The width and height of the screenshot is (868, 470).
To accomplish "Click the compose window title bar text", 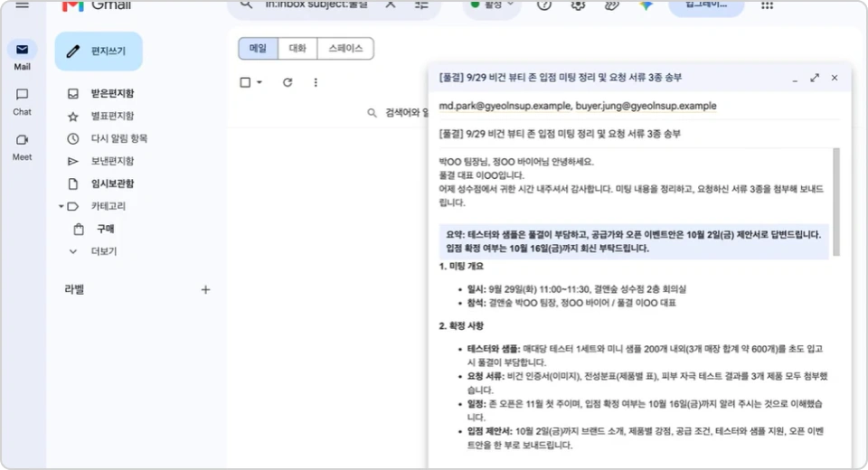I will pyautogui.click(x=561, y=78).
